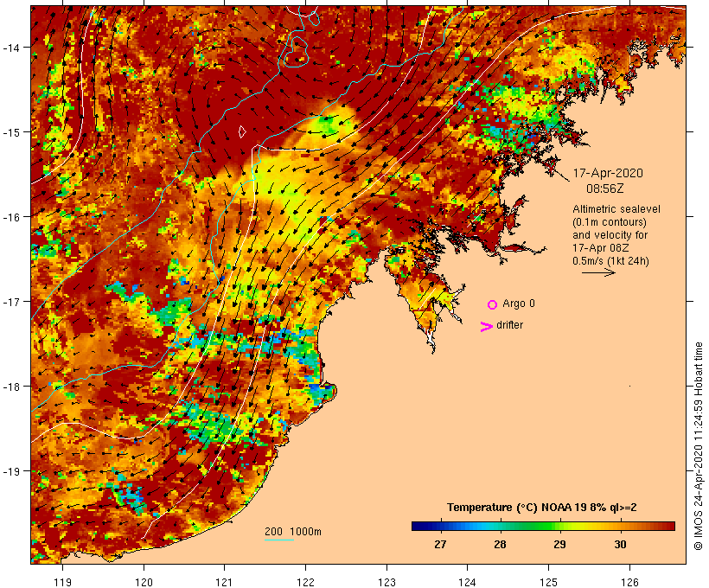
Task: Click the IMOS copyright timestamp text
Action: (698, 446)
